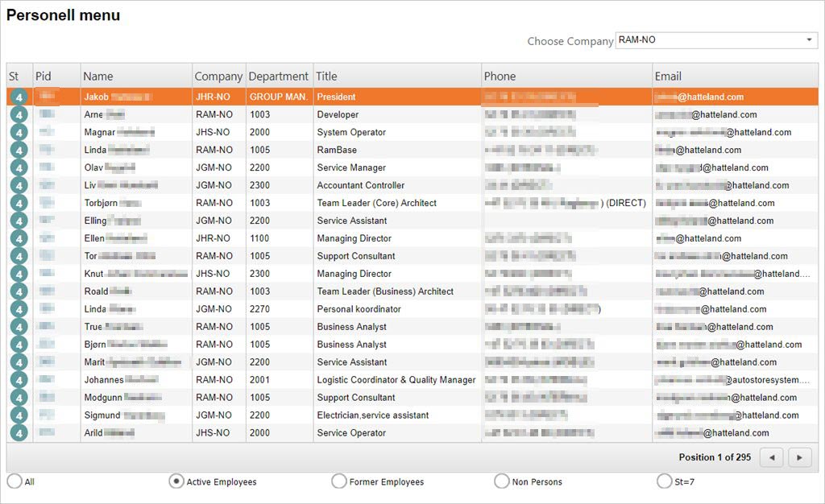This screenshot has height=504, width=825.
Task: Click status icon for Johannes row
Action: pyautogui.click(x=19, y=380)
